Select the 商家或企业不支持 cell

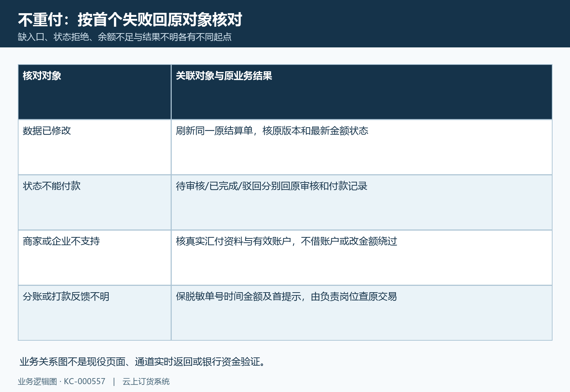coord(94,258)
